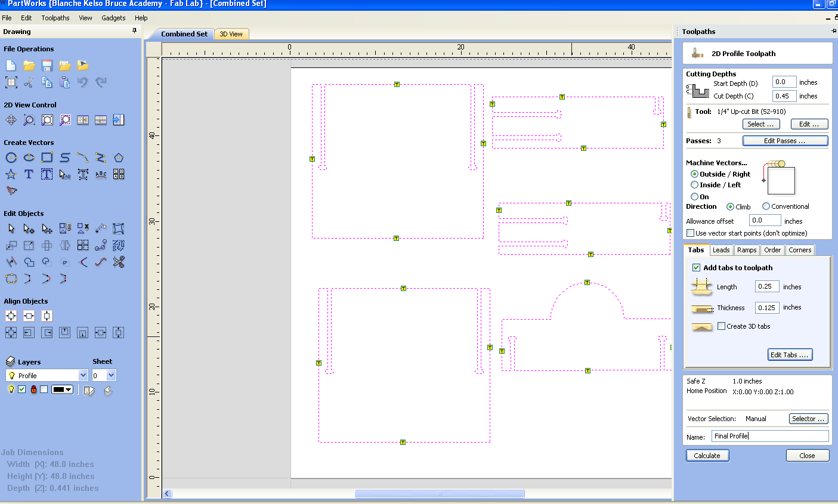This screenshot has width=838, height=504.
Task: Open the layer color dropdown
Action: 63,389
